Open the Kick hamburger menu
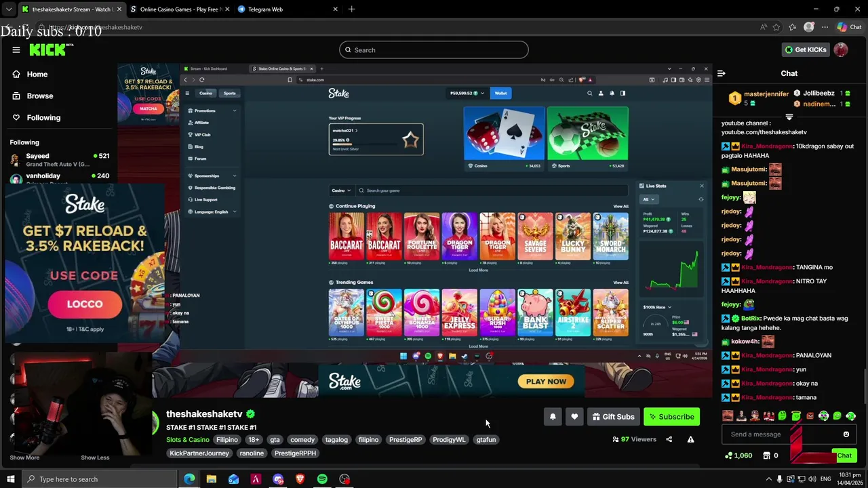Viewport: 868px width, 488px height. coord(16,49)
